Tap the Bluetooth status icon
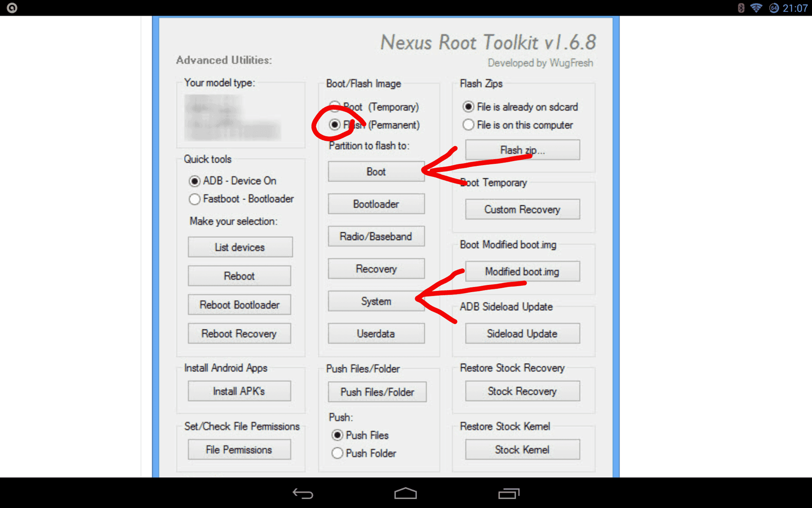812x508 pixels. coord(741,8)
